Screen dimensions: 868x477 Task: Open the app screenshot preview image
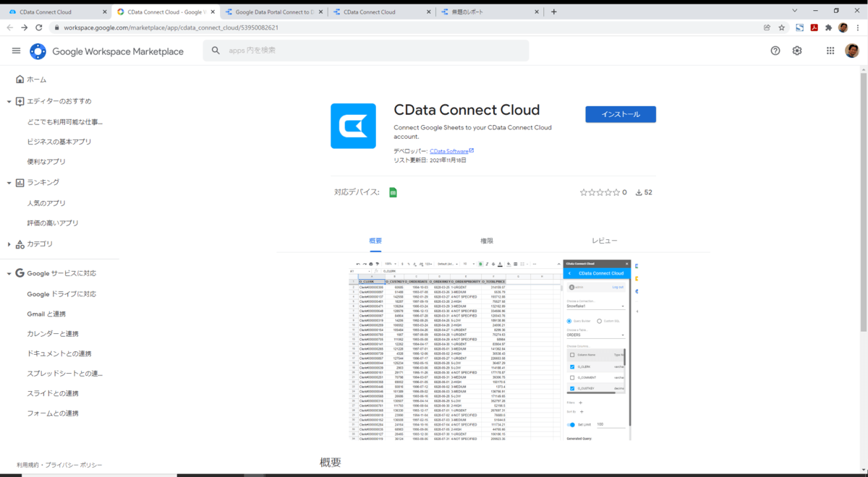tap(493, 350)
